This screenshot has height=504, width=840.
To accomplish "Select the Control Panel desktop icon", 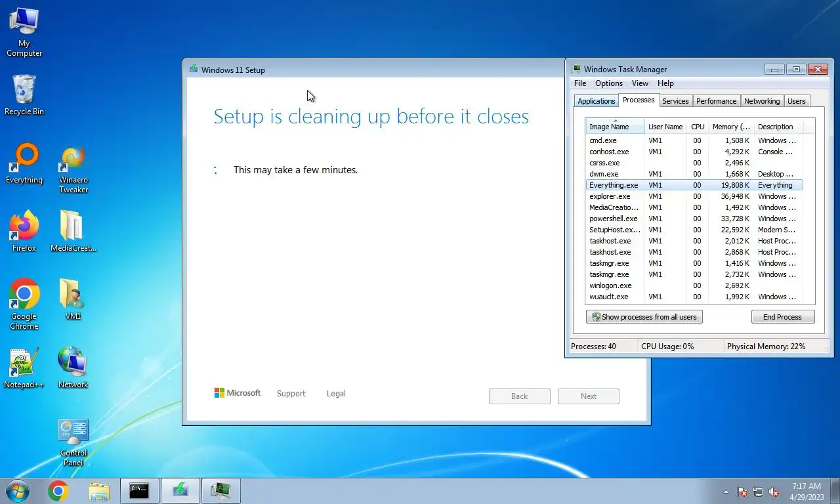I will click(73, 442).
